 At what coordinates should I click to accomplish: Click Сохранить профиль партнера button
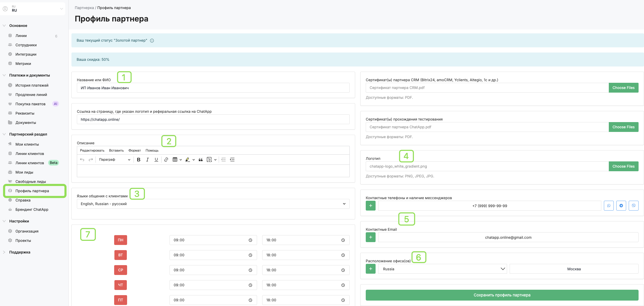(502, 295)
